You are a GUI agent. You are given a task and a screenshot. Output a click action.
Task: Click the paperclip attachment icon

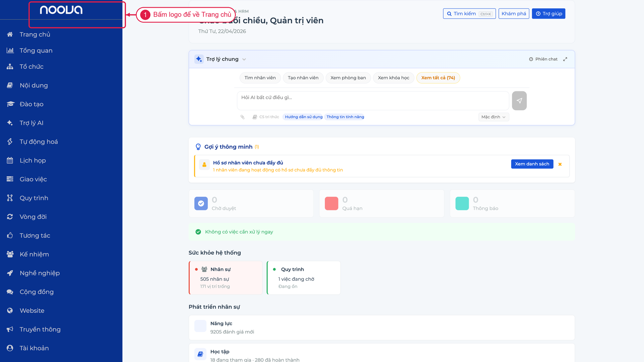pyautogui.click(x=242, y=117)
